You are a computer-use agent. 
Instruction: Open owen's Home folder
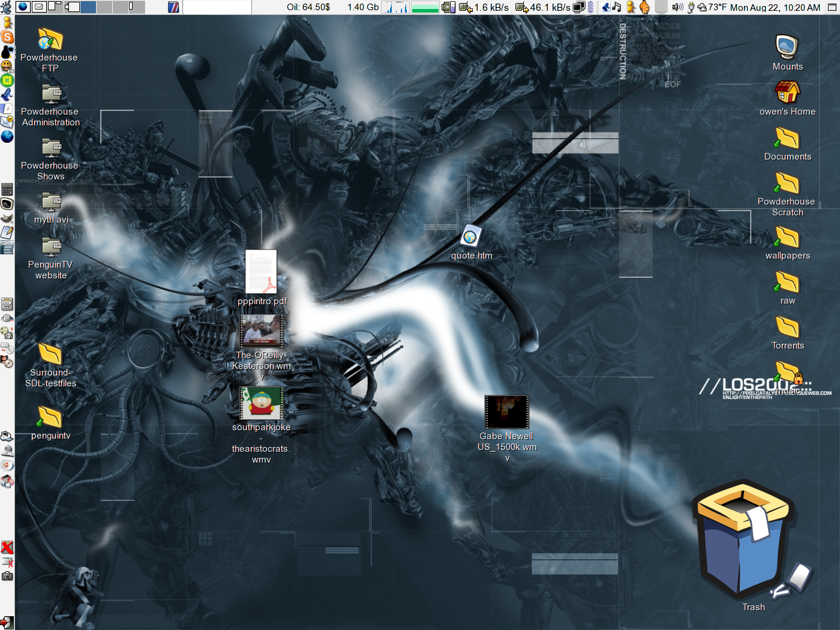click(787, 92)
